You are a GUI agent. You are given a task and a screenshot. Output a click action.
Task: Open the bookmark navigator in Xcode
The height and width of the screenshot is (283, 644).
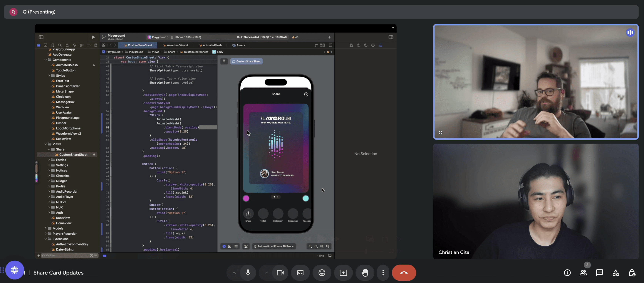(53, 45)
